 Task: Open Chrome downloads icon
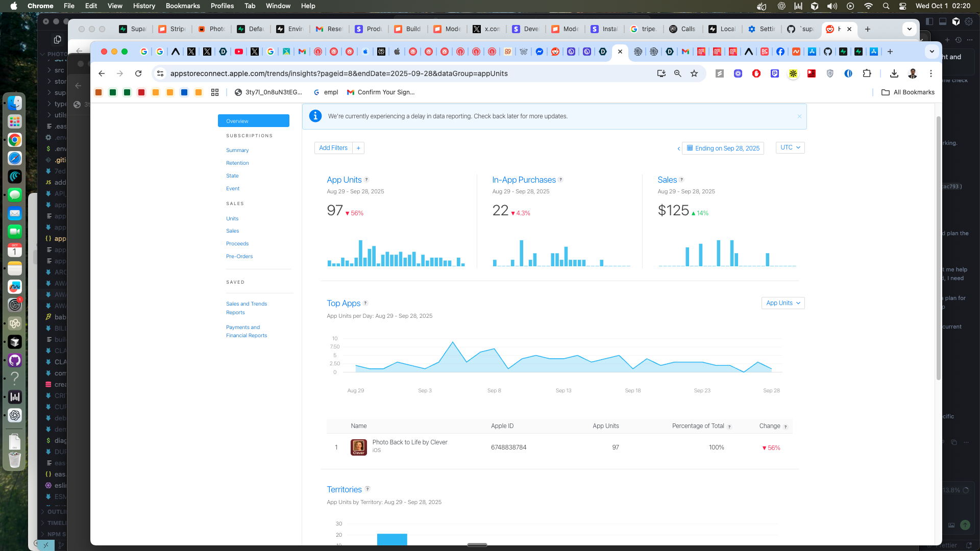pos(894,73)
